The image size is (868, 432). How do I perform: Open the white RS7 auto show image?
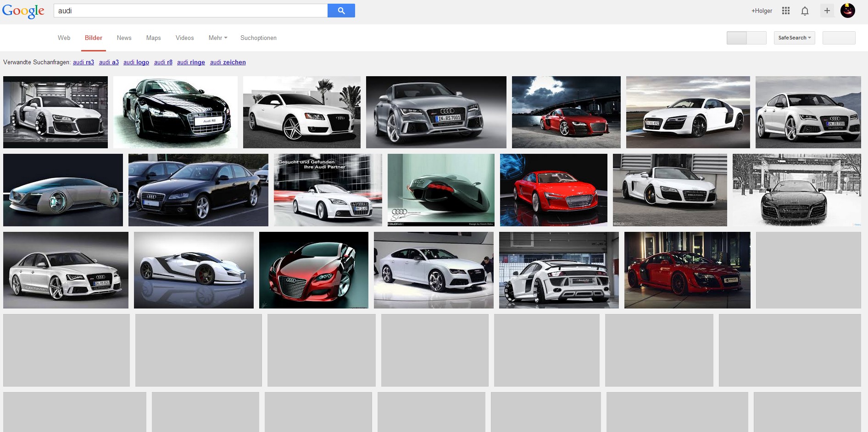point(434,270)
